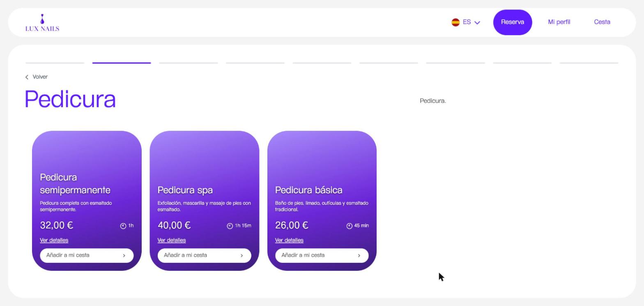Image resolution: width=644 pixels, height=306 pixels.
Task: Click arrow in Pedicura semipermanente basket button
Action: 124,256
